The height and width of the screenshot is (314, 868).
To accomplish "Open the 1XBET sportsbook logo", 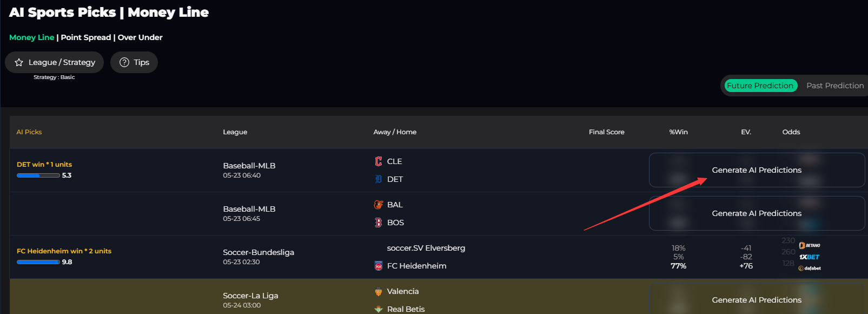I will 810,257.
